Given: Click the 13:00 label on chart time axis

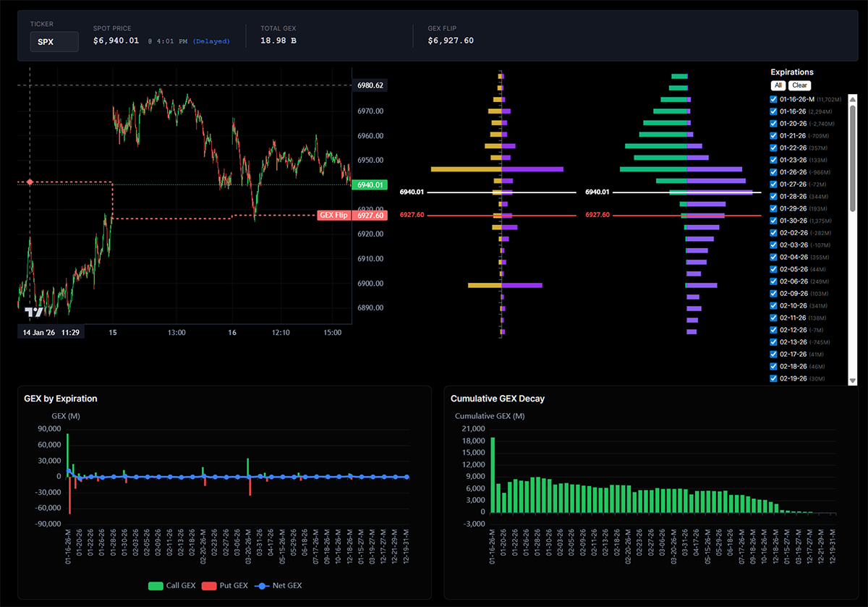Looking at the screenshot, I should click(x=176, y=333).
